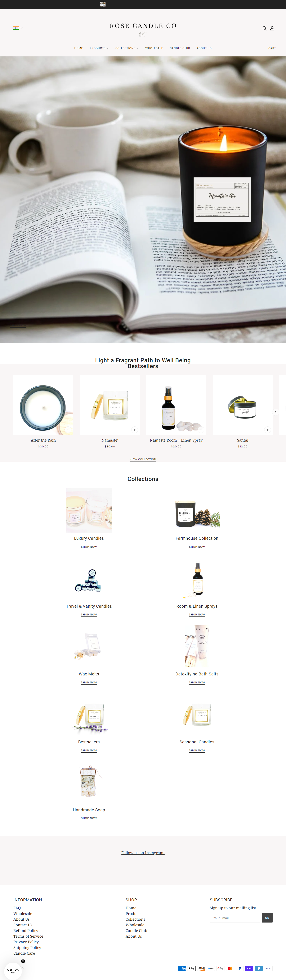Quick add Santal plus icon
The height and width of the screenshot is (980, 286).
point(267,430)
